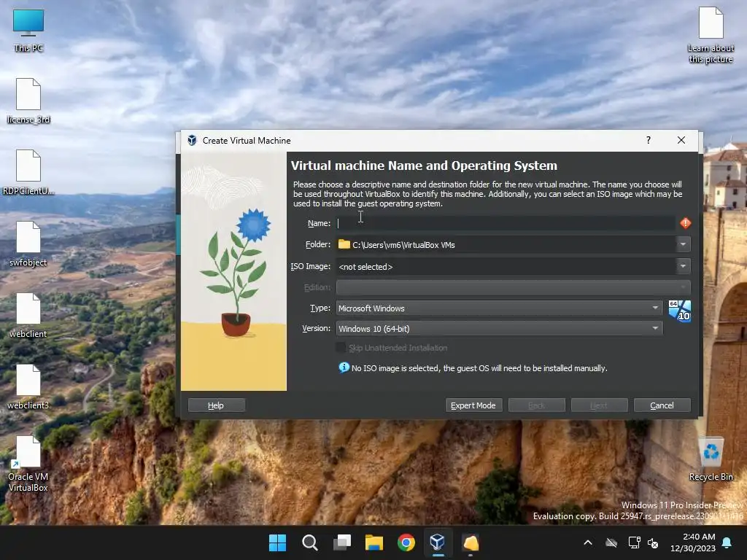Click the question mark help button in title bar

coord(649,140)
